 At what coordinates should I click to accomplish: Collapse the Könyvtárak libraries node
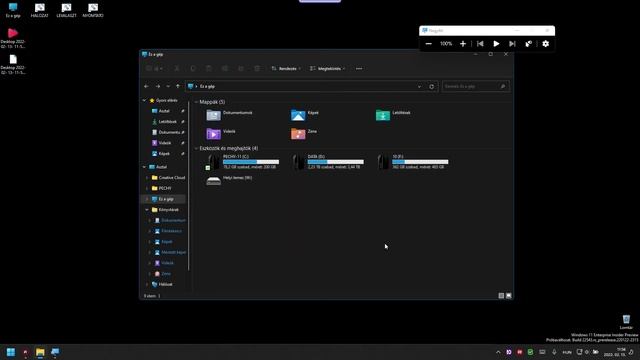[x=147, y=210]
